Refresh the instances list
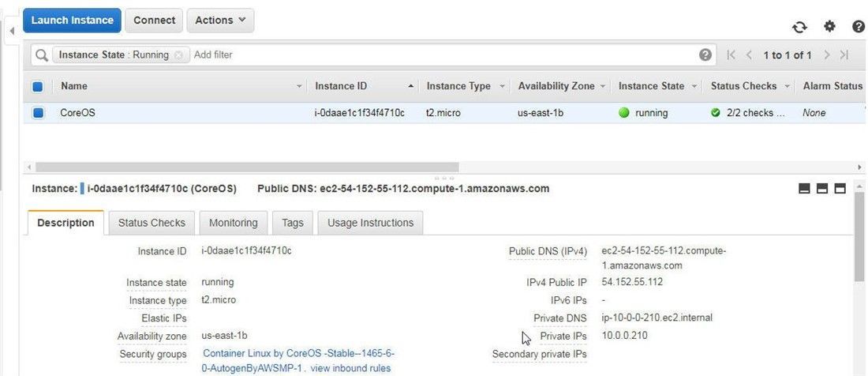This screenshot has height=376, width=868. click(799, 27)
